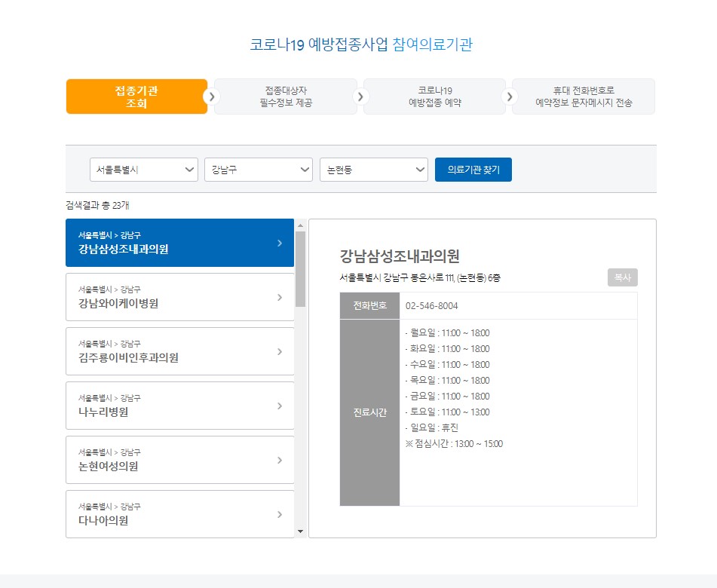
Task: Click the 수요일 : 11:00 ~ 18:00 hours line
Action: pyautogui.click(x=447, y=364)
